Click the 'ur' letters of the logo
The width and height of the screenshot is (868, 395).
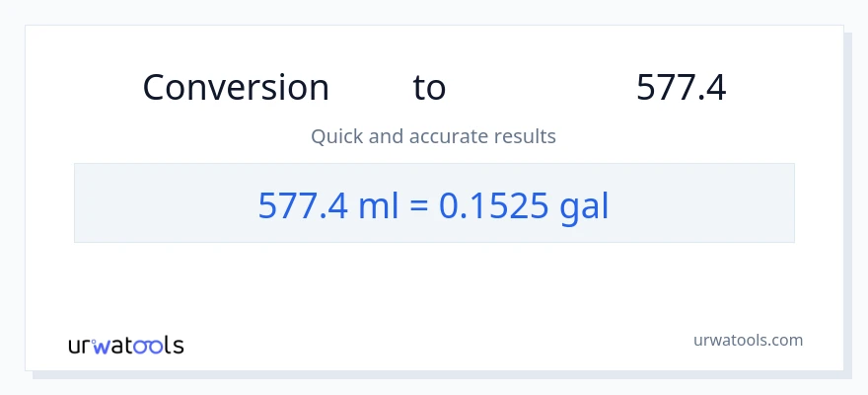[81, 347]
